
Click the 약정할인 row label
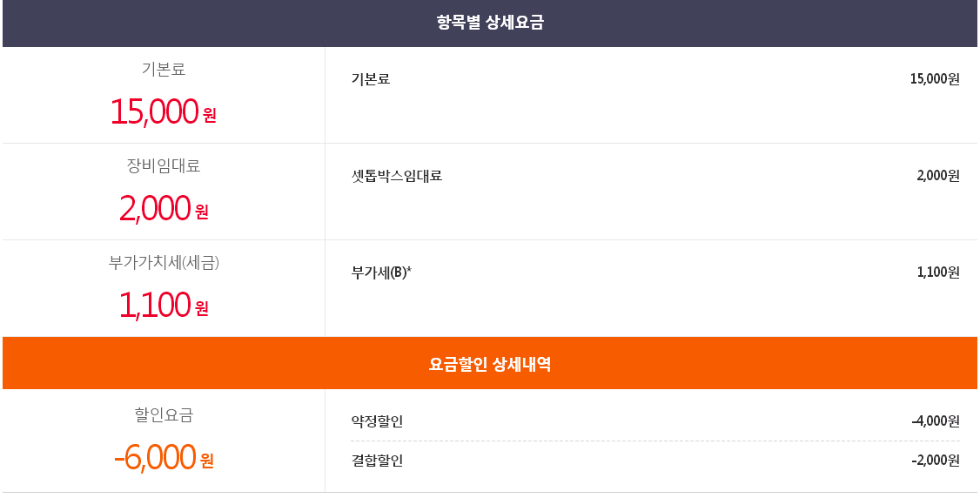377,422
